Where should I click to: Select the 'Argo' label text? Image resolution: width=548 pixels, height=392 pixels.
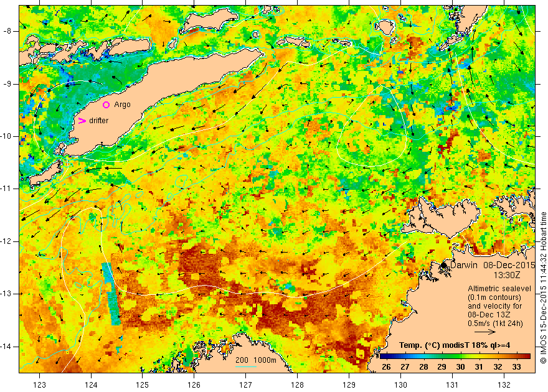pos(122,105)
